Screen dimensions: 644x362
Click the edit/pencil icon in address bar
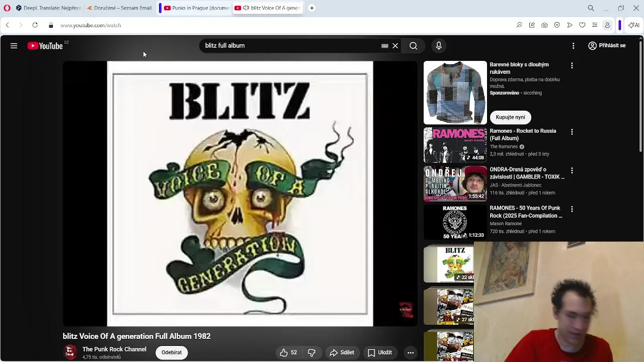(532, 25)
